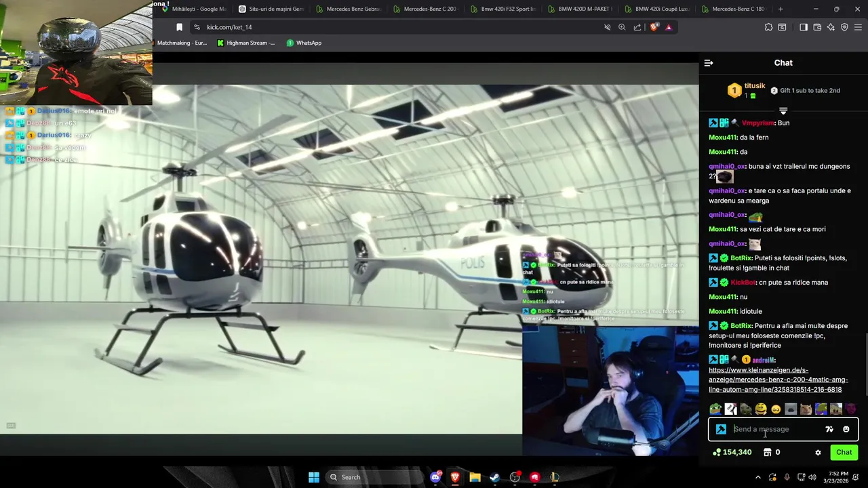
Task: Open Steam from the taskbar
Action: click(x=494, y=477)
